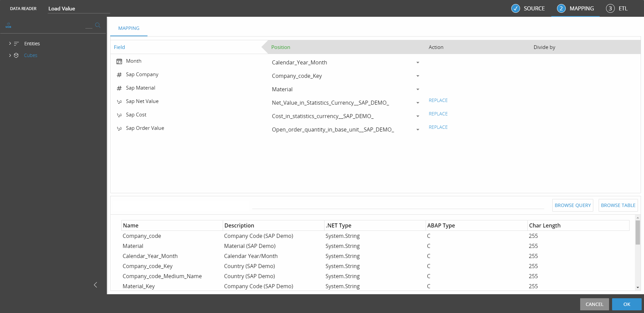Collapse the left sidebar with arrow icon
The image size is (644, 313).
click(x=95, y=285)
